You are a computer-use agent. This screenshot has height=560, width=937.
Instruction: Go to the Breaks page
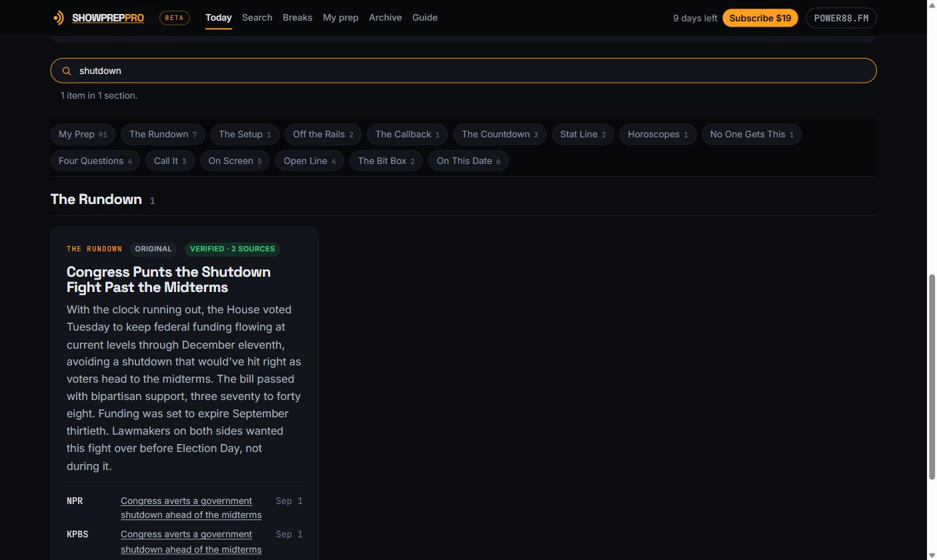click(x=297, y=17)
